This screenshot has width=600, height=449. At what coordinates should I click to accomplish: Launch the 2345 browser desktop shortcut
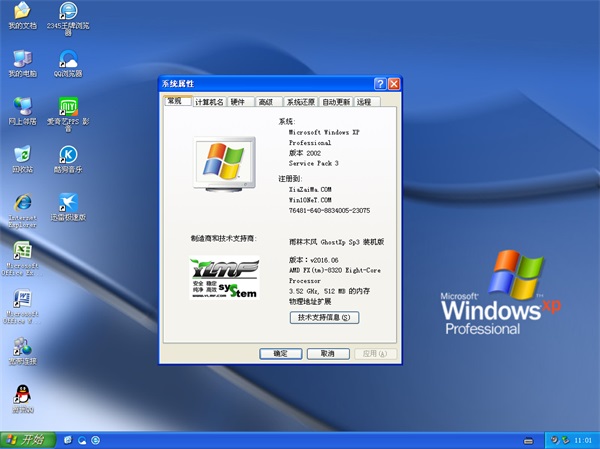[68, 13]
